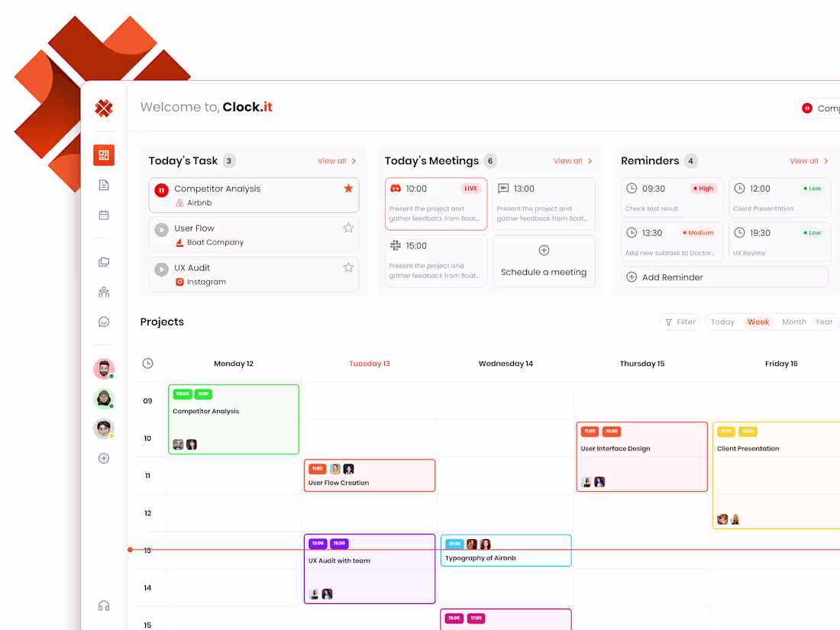The image size is (840, 630).
Task: Star the User Flow task
Action: tap(348, 228)
